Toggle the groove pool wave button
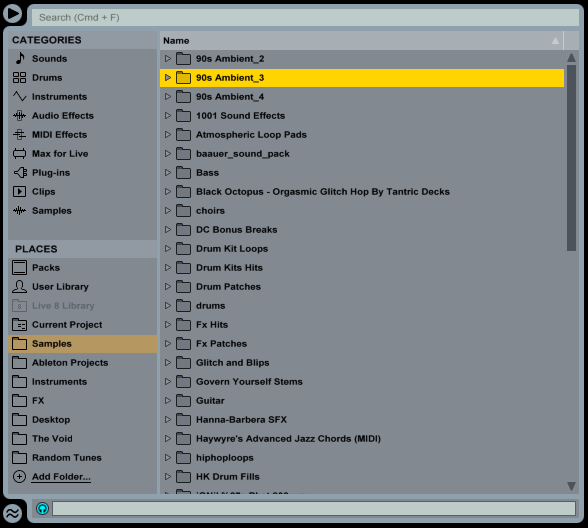The height and width of the screenshot is (528, 588). click(x=12, y=513)
